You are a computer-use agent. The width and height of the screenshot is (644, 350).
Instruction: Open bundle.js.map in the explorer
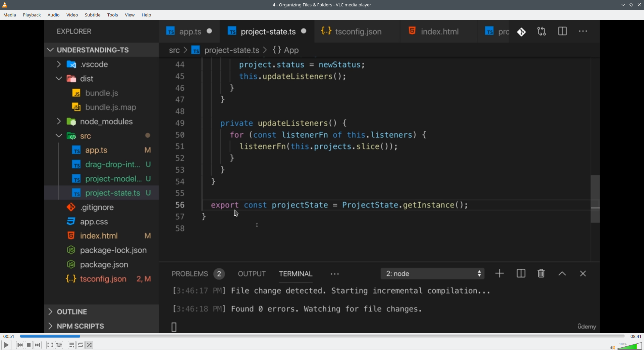[101, 107]
